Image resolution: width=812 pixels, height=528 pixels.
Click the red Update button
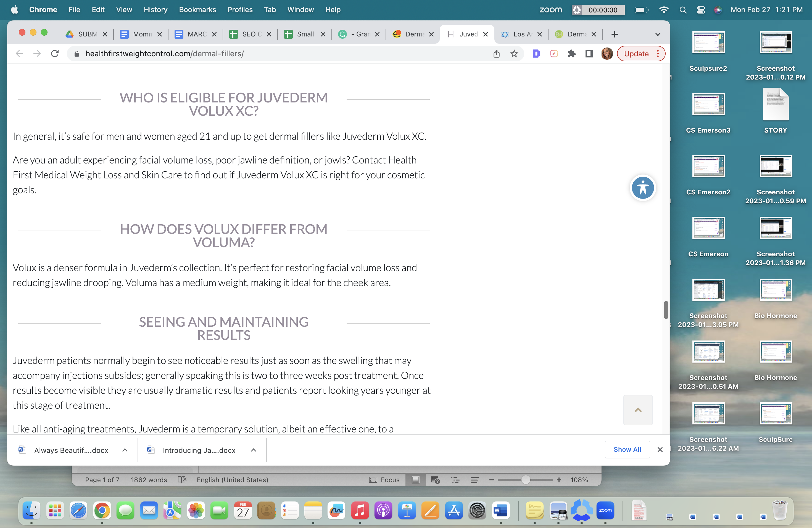[x=636, y=54]
